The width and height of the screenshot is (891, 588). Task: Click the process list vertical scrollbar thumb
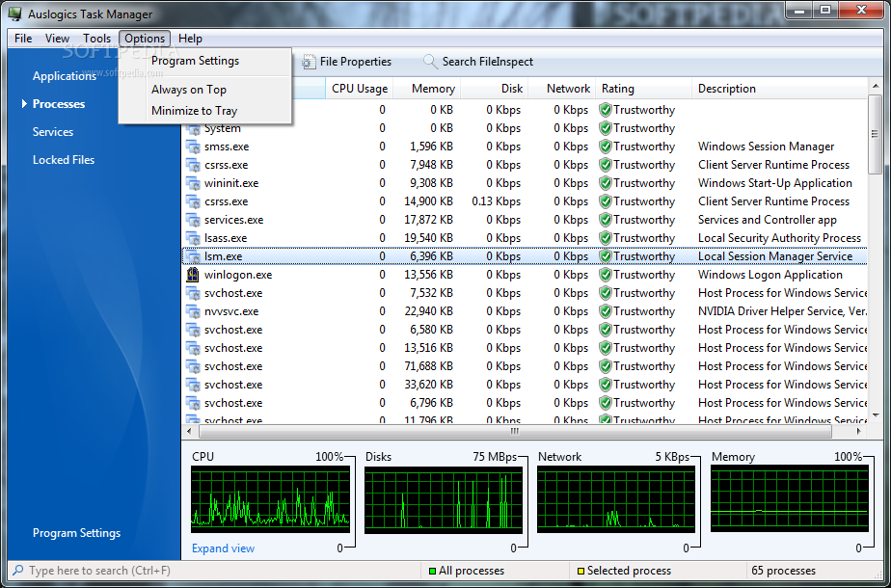876,135
